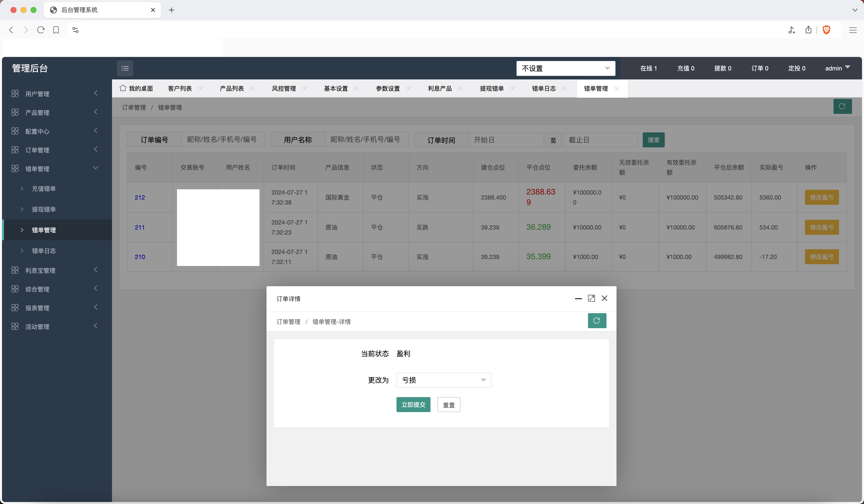Click 修改盈亏 for order 212
Image resolution: width=864 pixels, height=504 pixels.
click(x=822, y=197)
